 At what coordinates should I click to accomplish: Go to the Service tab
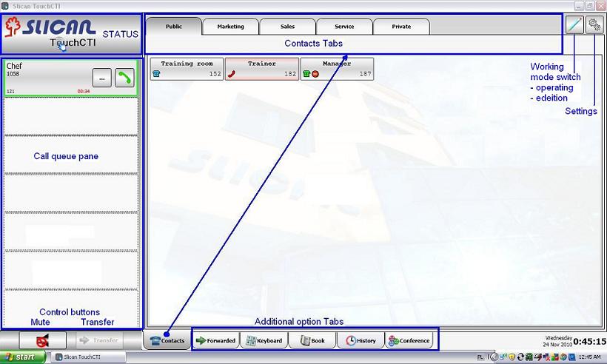[x=344, y=27]
